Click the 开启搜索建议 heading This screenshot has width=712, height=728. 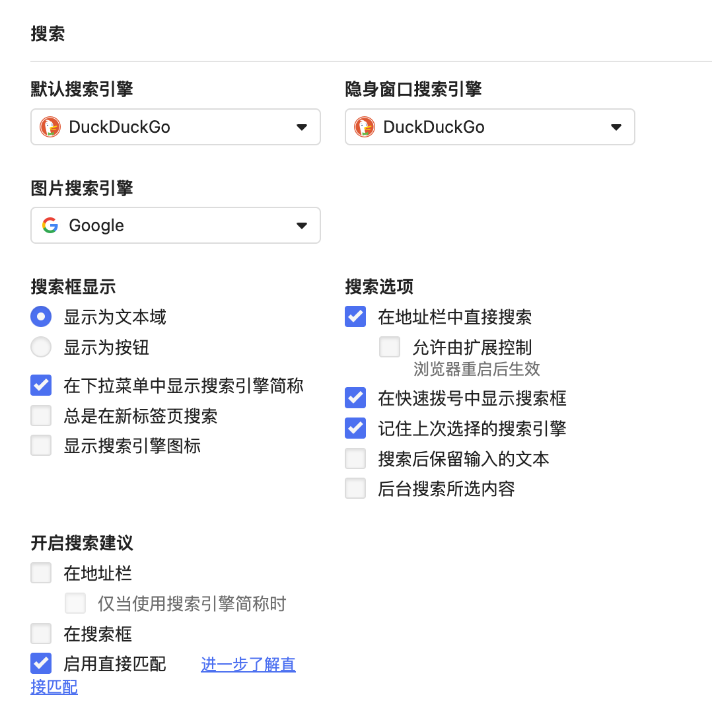(x=82, y=543)
